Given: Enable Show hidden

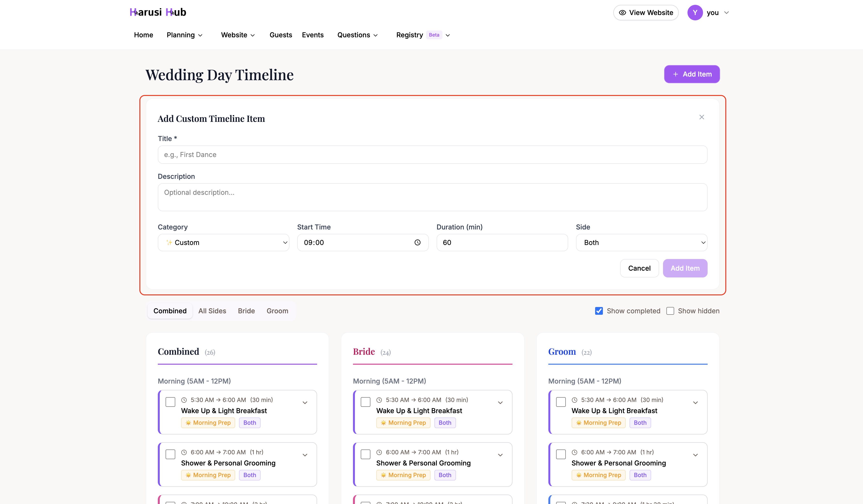Looking at the screenshot, I should coord(670,311).
